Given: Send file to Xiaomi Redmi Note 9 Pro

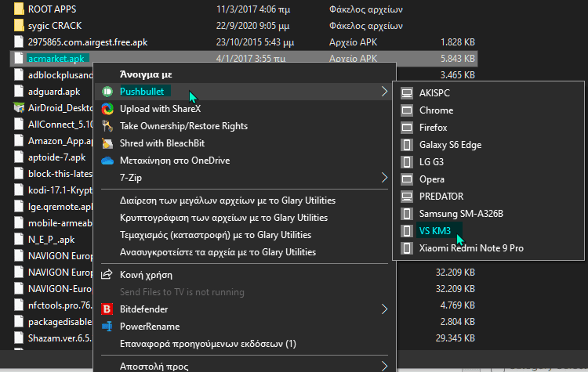Looking at the screenshot, I should [488, 248].
